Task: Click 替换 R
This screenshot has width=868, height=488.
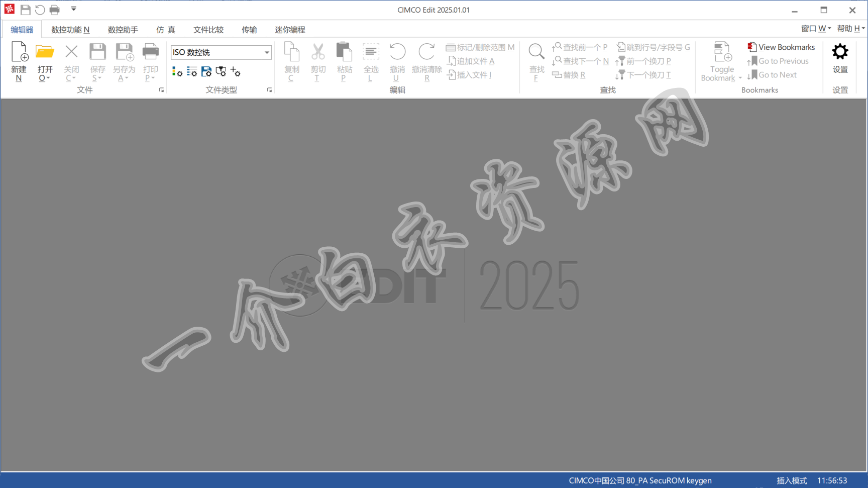Action: (569, 75)
